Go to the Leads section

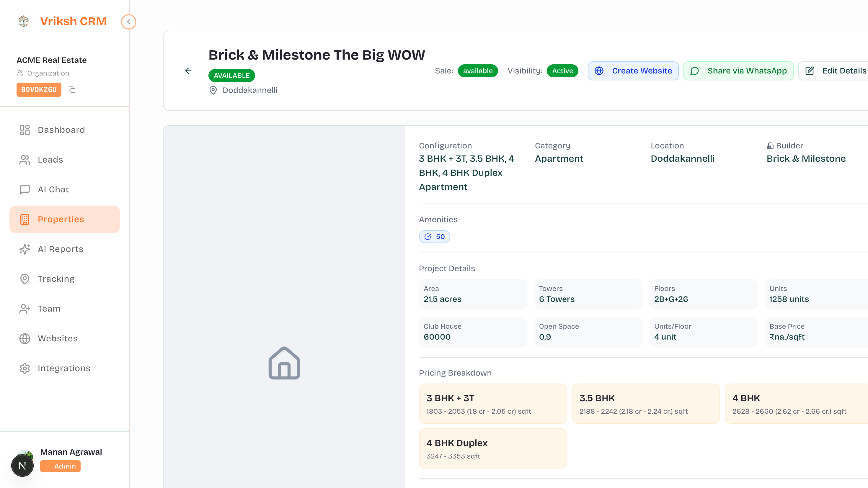coord(50,160)
